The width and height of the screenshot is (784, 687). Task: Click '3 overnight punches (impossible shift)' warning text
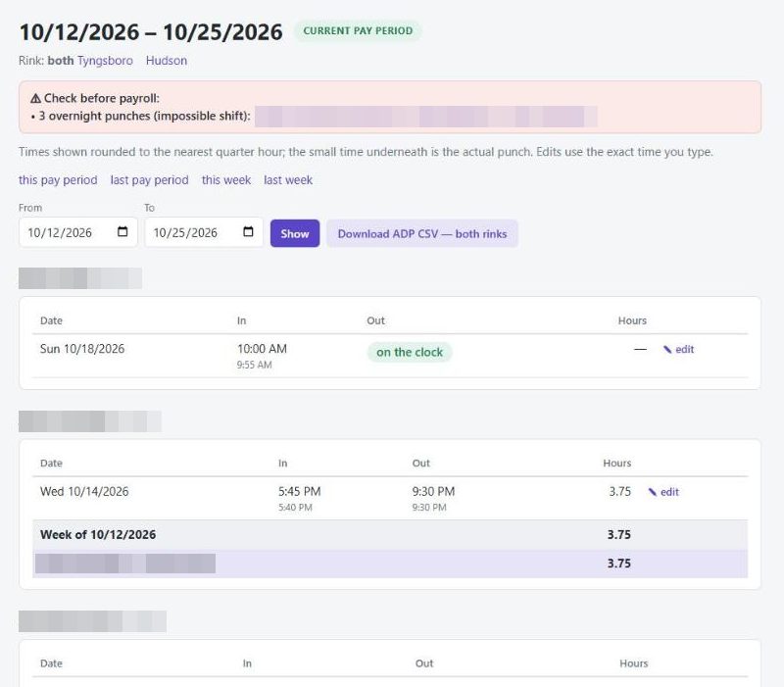tap(144, 116)
